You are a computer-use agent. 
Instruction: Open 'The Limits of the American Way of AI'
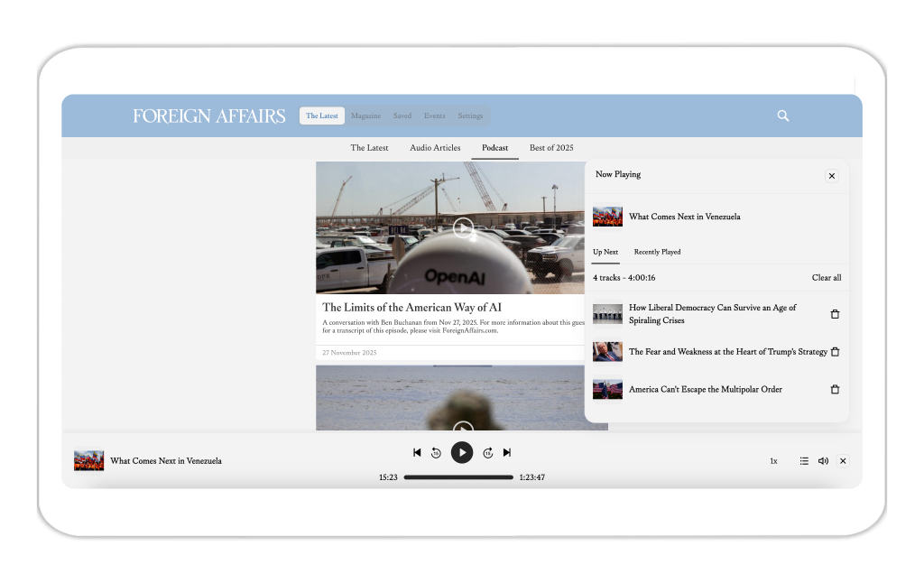[x=411, y=308]
